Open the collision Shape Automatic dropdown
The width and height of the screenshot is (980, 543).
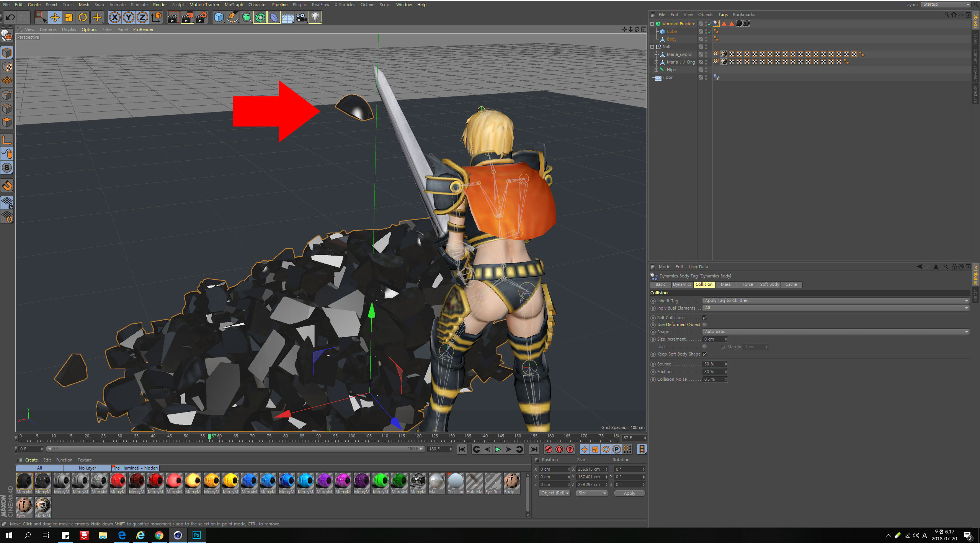(836, 331)
